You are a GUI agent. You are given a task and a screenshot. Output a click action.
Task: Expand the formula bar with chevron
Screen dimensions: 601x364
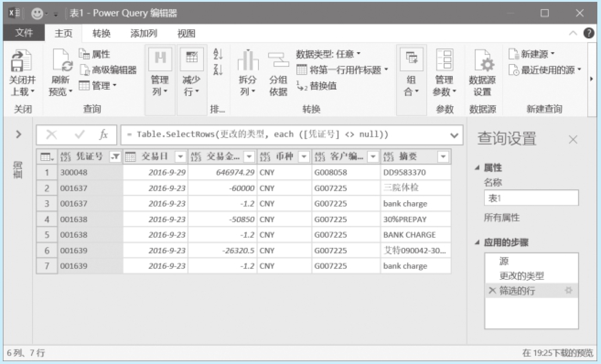454,135
